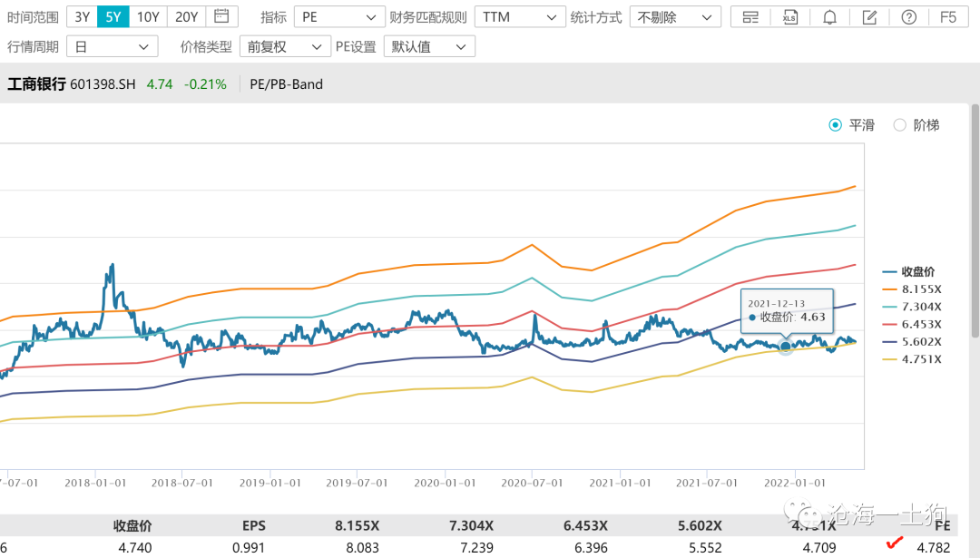Switch the layout view icon
Viewport: 980px width, 558px height.
coord(750,17)
